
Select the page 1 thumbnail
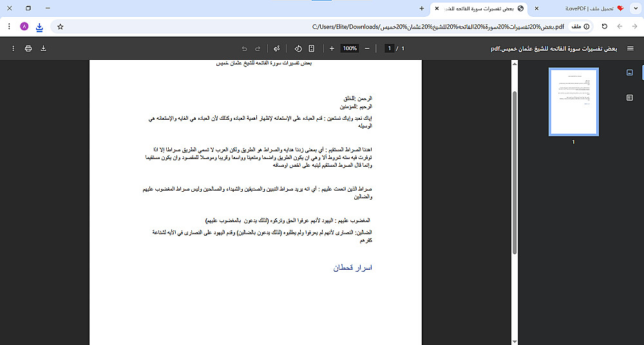(574, 102)
